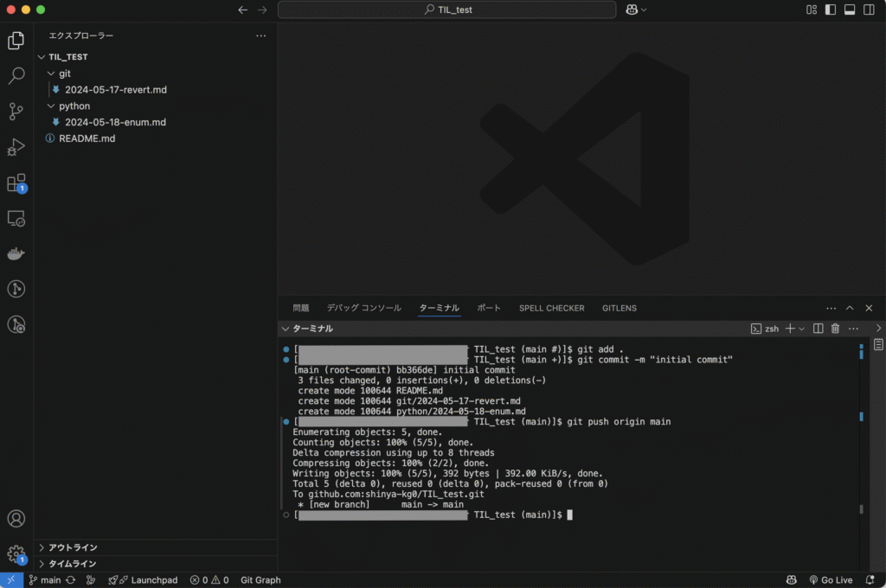886x588 pixels.
Task: Select the zsh terminal profile
Action: (x=765, y=329)
